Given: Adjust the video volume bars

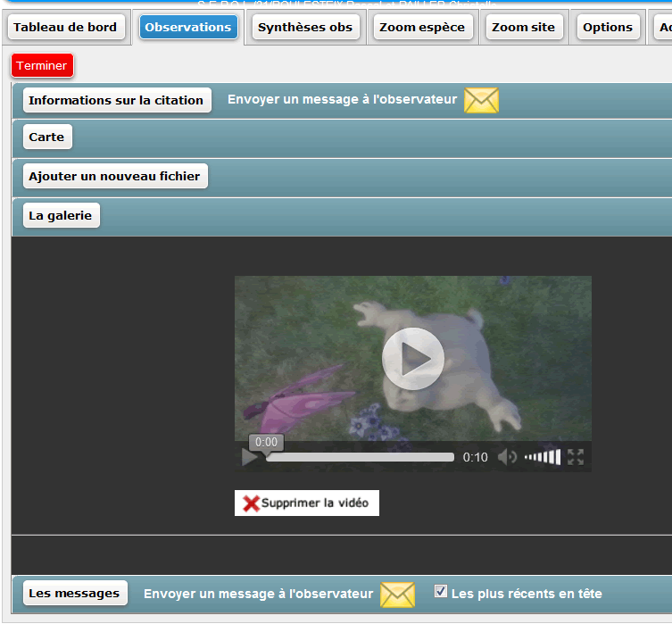Looking at the screenshot, I should coord(543,457).
